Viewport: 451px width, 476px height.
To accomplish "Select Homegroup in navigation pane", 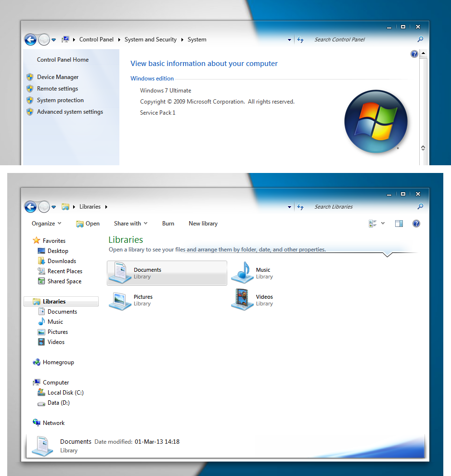I will [53, 362].
